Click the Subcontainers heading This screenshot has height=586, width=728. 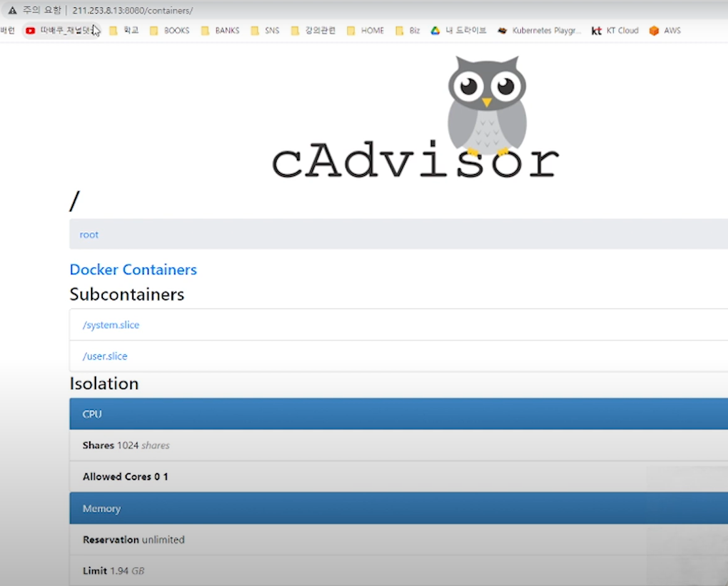coord(127,295)
